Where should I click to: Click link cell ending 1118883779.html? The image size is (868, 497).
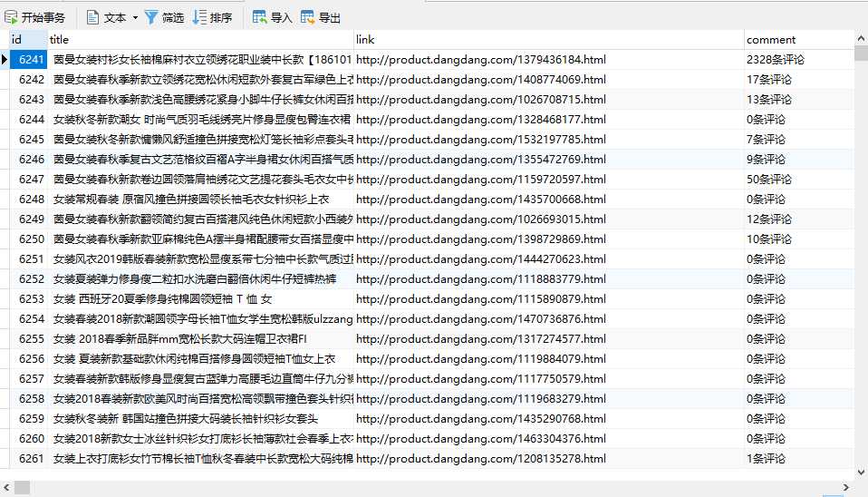(548, 278)
